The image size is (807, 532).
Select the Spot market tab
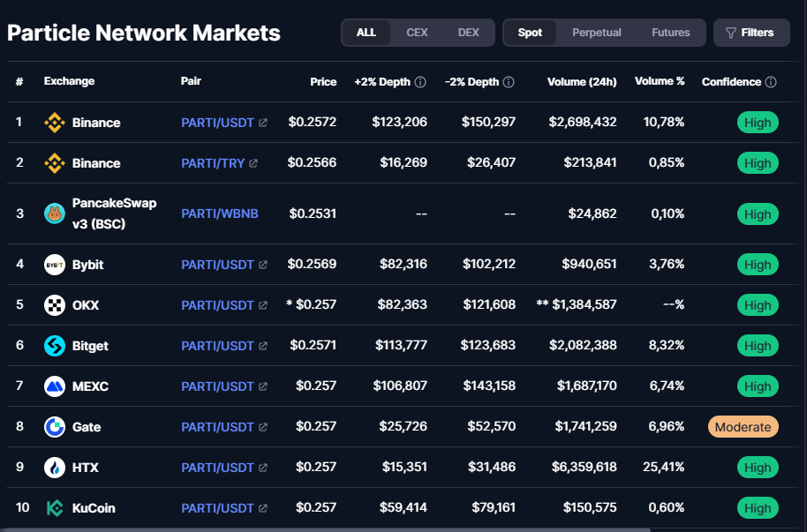coord(530,33)
